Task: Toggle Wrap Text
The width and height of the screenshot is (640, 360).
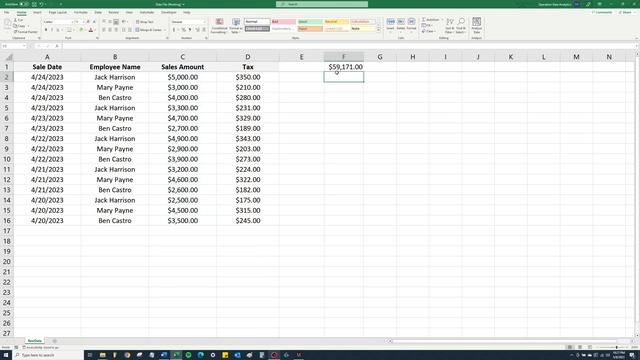Action: 144,22
